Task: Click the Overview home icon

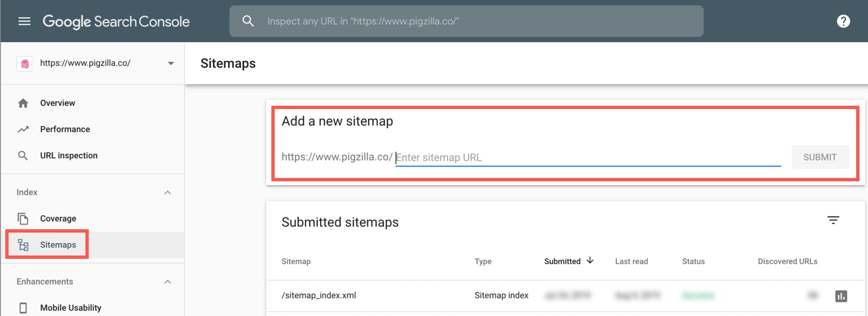Action: point(23,103)
